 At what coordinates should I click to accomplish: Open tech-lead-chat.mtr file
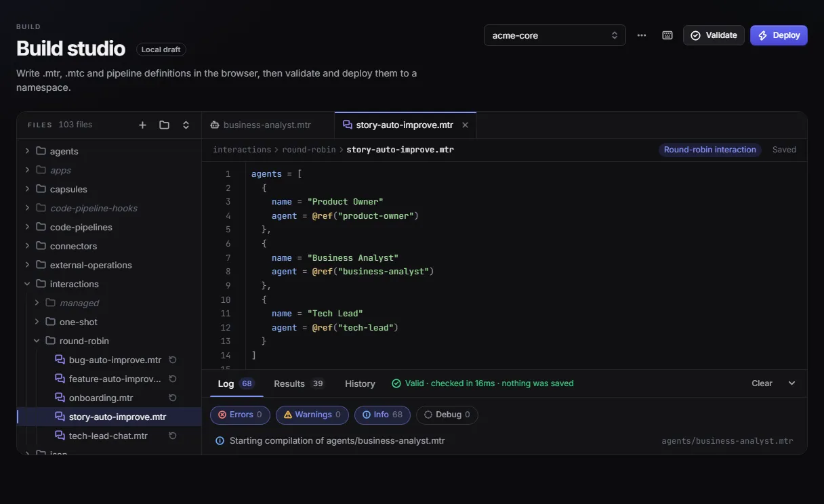tap(109, 436)
